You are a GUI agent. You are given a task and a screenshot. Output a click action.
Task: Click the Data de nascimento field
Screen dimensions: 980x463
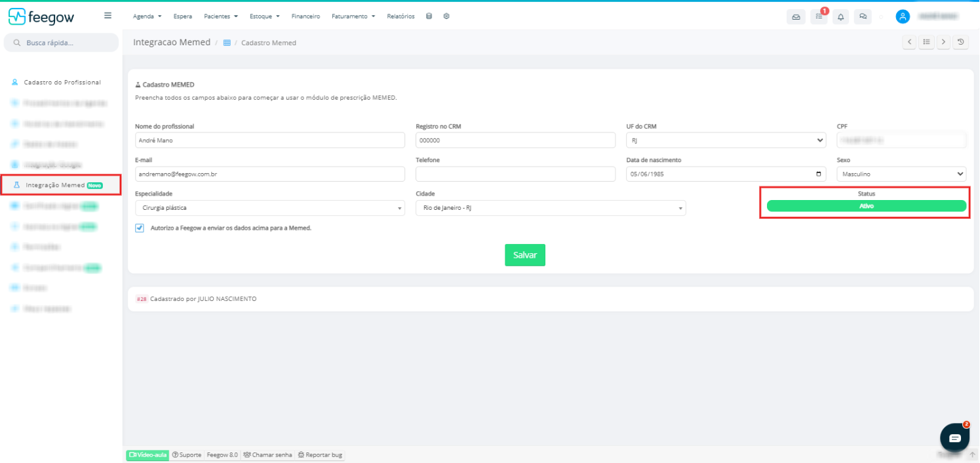726,174
